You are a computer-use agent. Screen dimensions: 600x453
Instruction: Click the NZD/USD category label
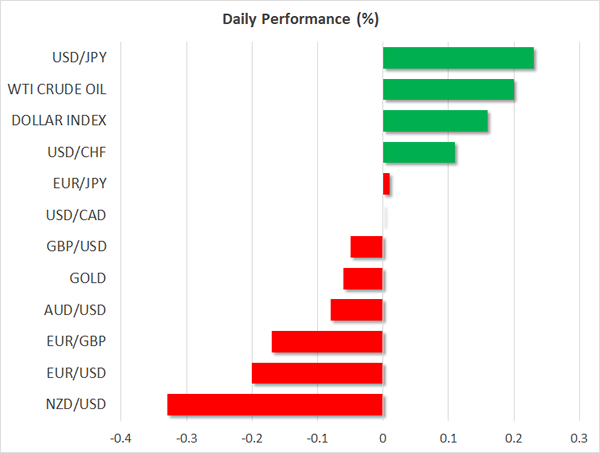(x=77, y=404)
